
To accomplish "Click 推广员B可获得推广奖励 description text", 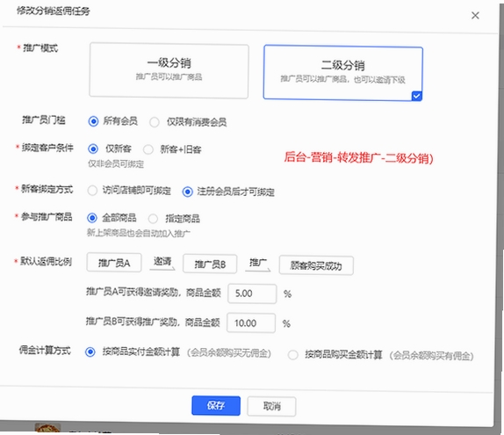I will point(153,322).
